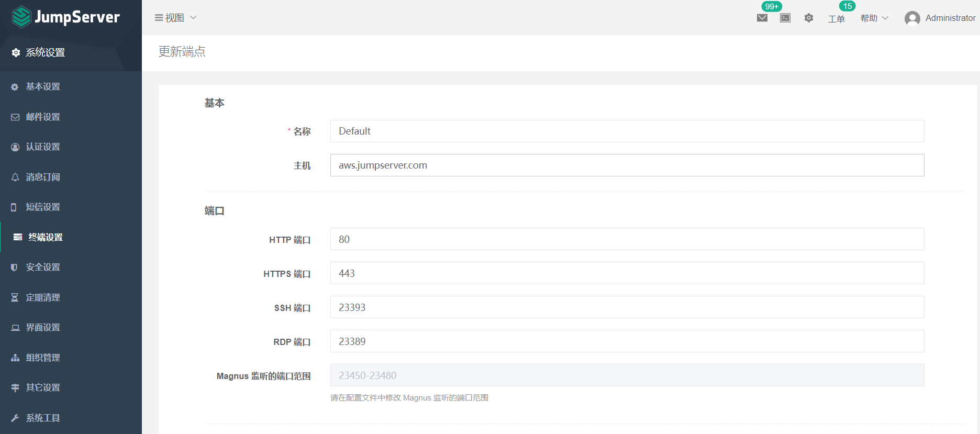Focus the 主机 host input field
The height and width of the screenshot is (434, 980).
[x=627, y=165]
